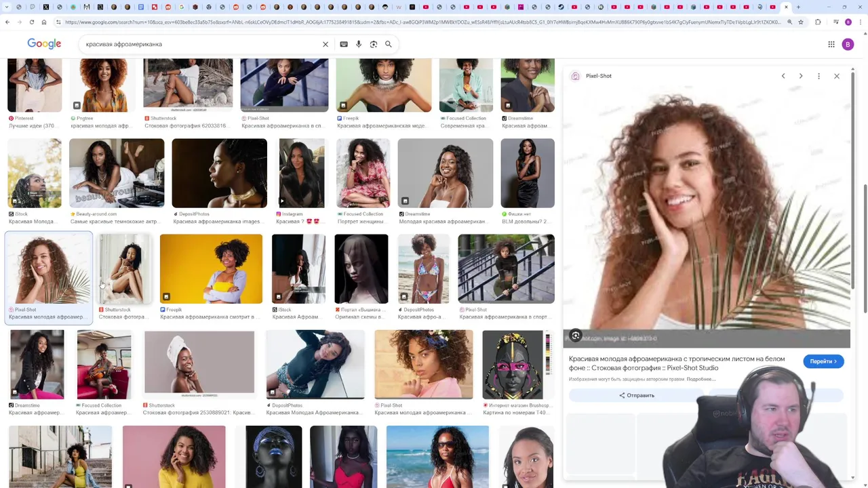
Task: Open the large preview image of curly-haired woman
Action: (707, 216)
